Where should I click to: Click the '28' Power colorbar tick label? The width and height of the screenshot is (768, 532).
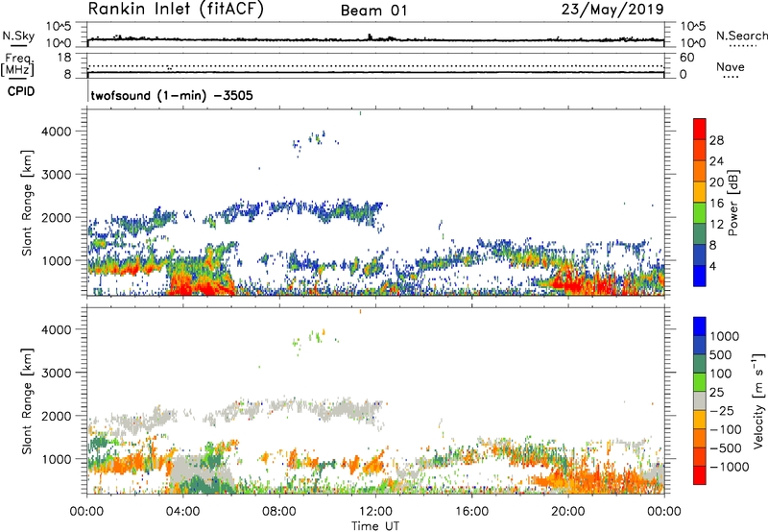pyautogui.click(x=716, y=140)
